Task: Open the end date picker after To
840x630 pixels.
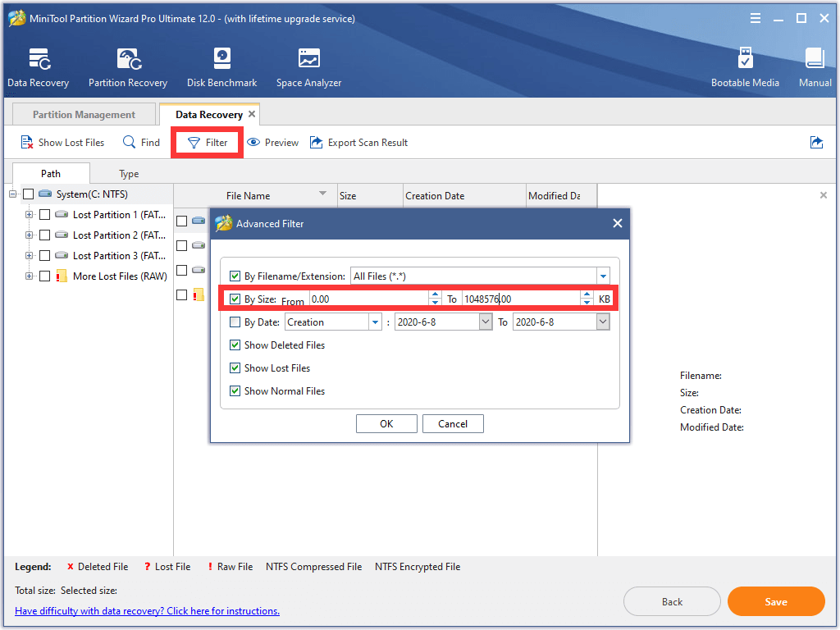Action: pyautogui.click(x=603, y=322)
